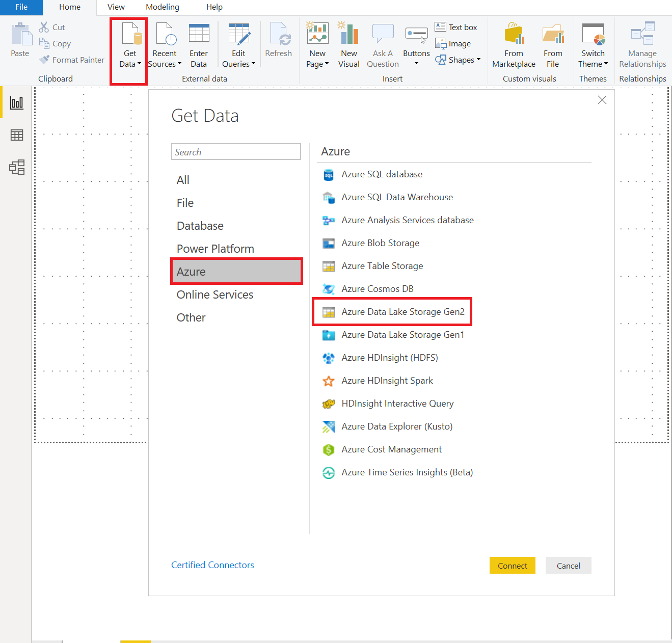Screen dimensions: 672x643
Task: Switch to Report view in sidebar
Action: pos(17,102)
